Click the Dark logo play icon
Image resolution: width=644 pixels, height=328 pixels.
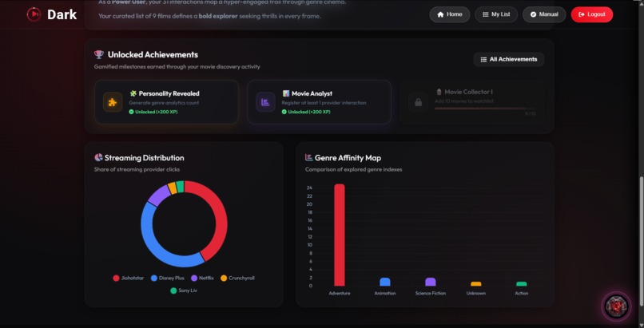click(x=34, y=14)
